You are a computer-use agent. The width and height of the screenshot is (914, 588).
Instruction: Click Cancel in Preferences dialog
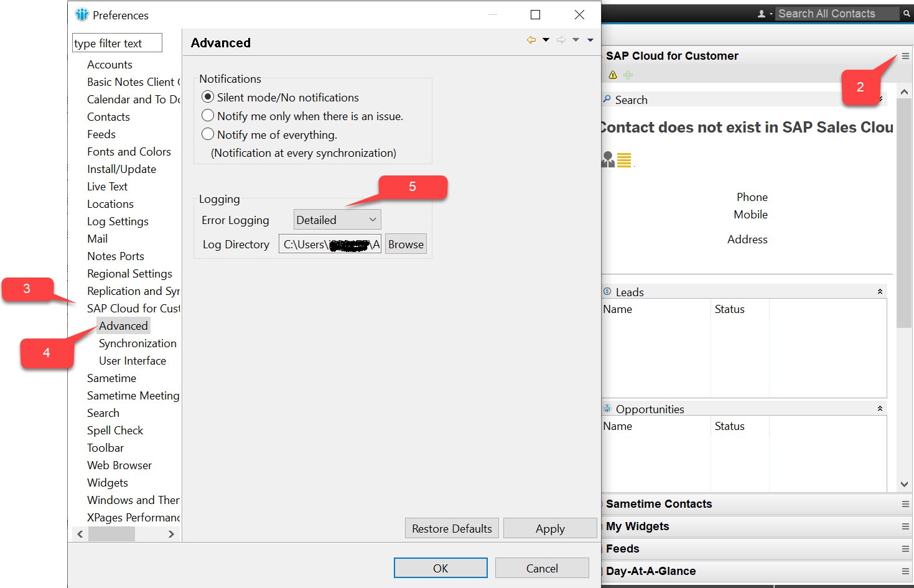[x=542, y=568]
